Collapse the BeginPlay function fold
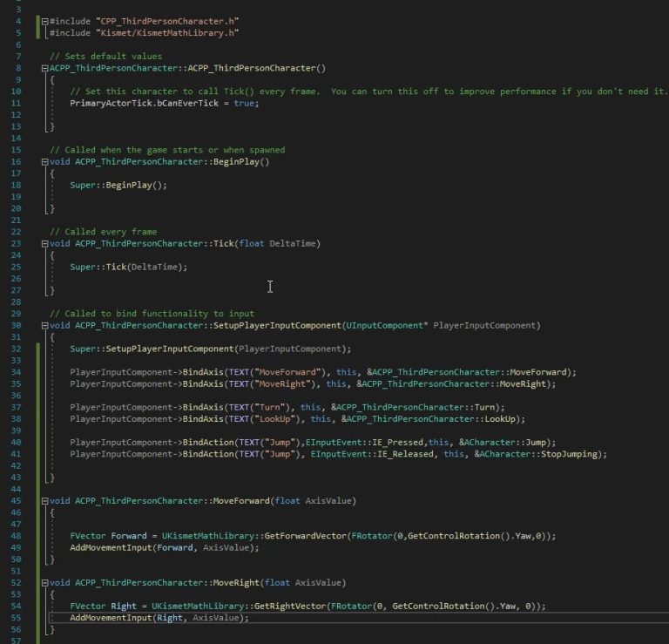Image resolution: width=669 pixels, height=644 pixels. click(x=44, y=162)
